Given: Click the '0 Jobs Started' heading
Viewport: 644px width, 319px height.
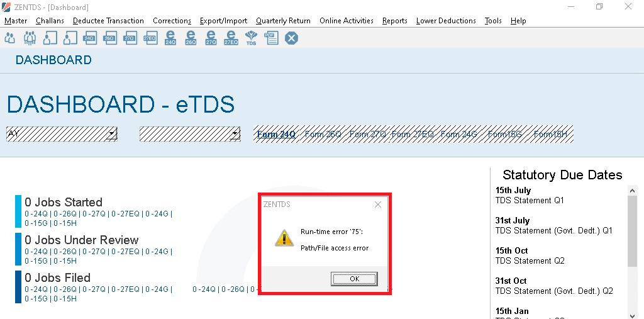Looking at the screenshot, I should (64, 202).
